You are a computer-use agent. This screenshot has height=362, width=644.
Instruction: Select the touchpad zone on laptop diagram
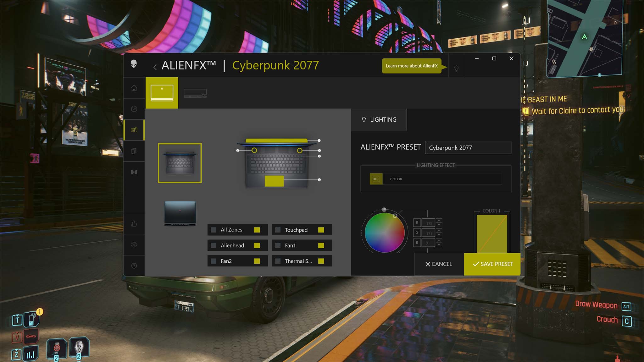274,181
